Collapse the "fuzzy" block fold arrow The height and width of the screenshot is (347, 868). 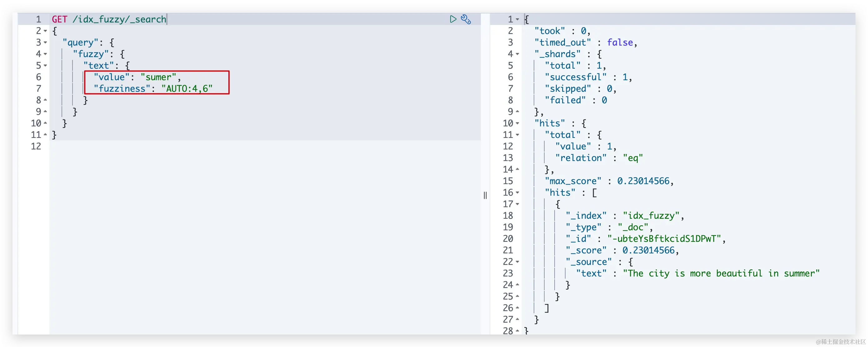[x=46, y=54]
